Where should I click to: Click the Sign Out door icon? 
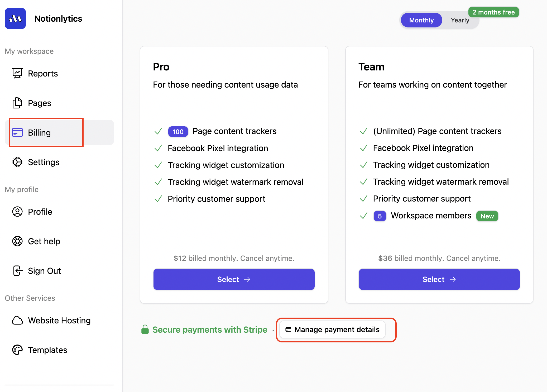coord(17,271)
